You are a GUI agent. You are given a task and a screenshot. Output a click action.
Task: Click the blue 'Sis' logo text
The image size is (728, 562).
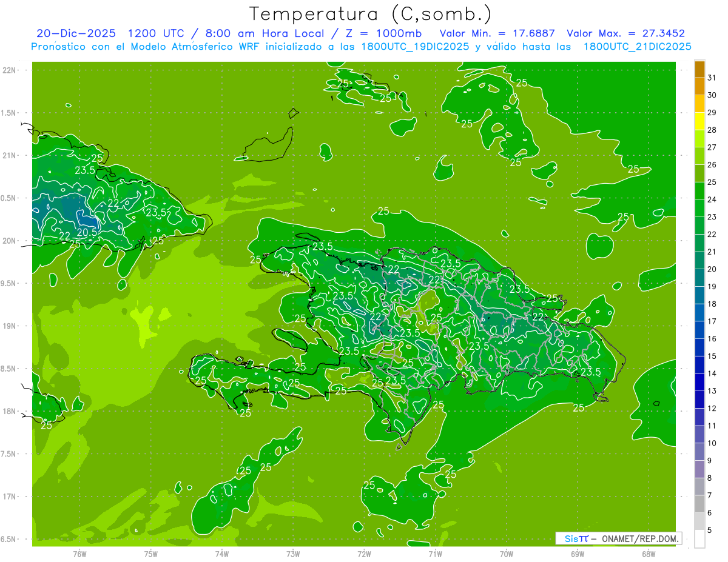571,538
